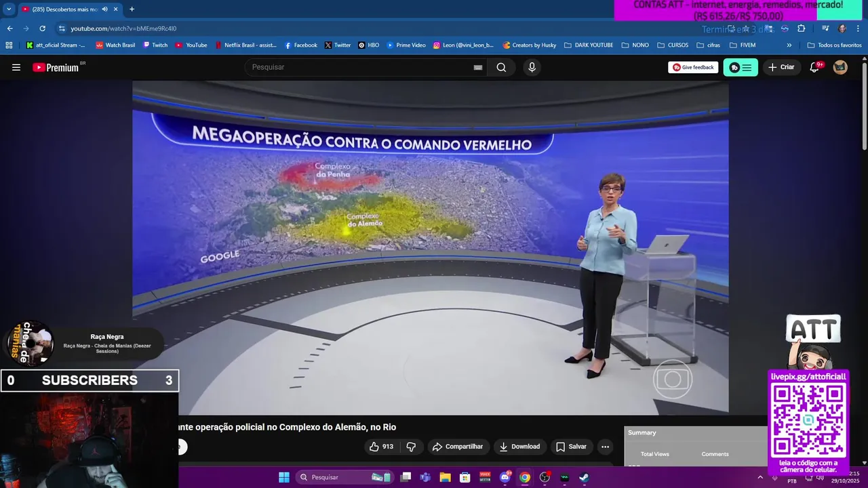Open Todos os favoritos folder

834,45
